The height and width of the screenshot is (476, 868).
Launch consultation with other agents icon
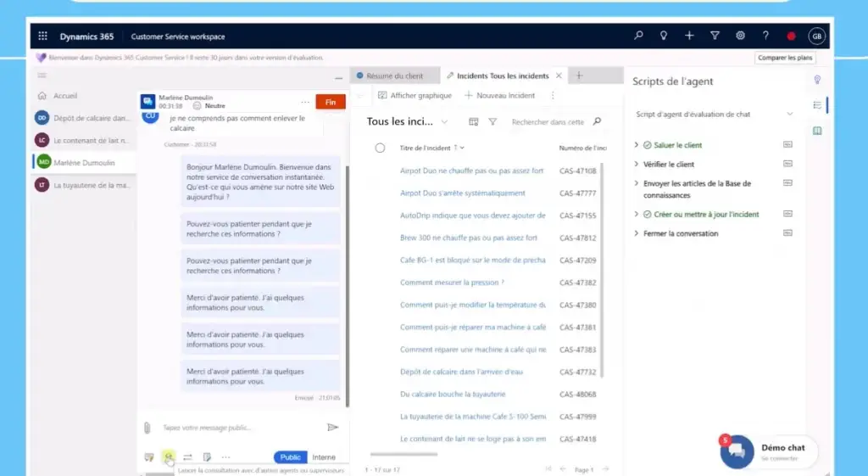tap(169, 457)
